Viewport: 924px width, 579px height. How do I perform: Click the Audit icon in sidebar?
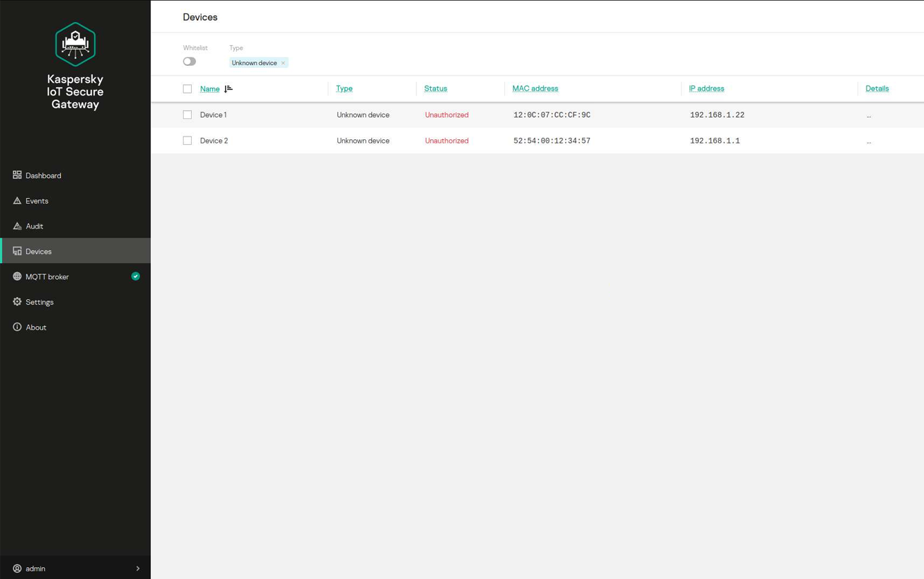tap(17, 226)
